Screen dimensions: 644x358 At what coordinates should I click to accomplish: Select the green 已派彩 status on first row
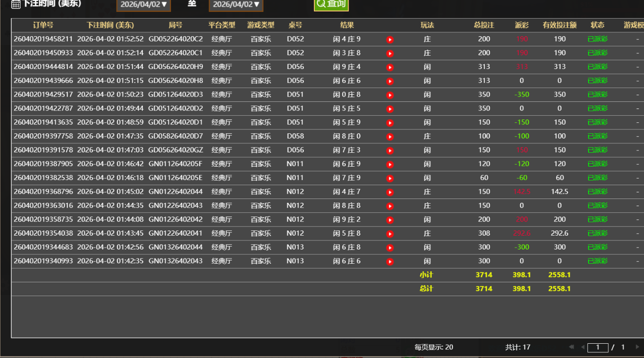pos(597,39)
